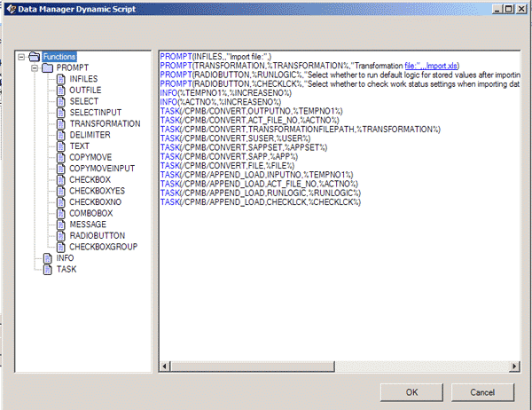Select the SELECT function label

pyautogui.click(x=84, y=101)
